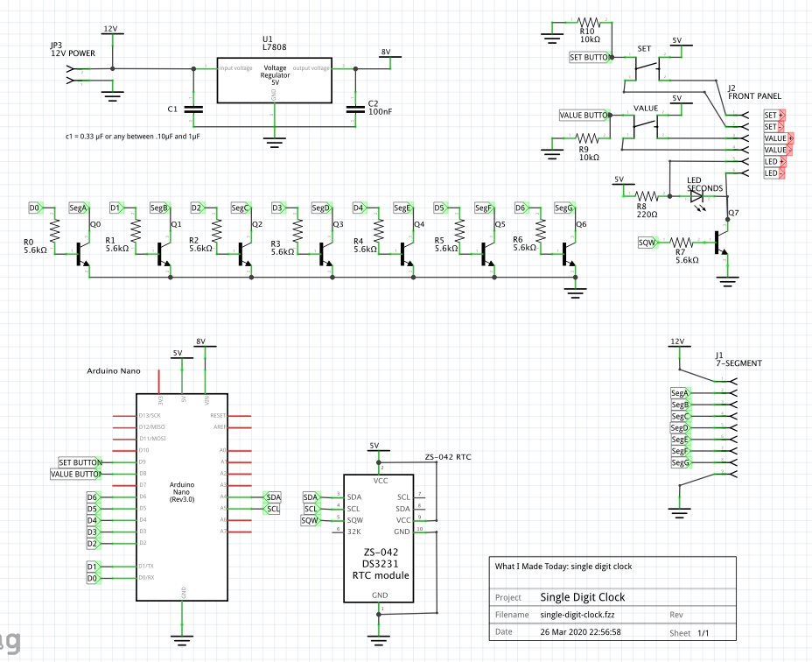Click the Arduino Nano component body
Image resolution: width=812 pixels, height=662 pixels.
(182, 497)
